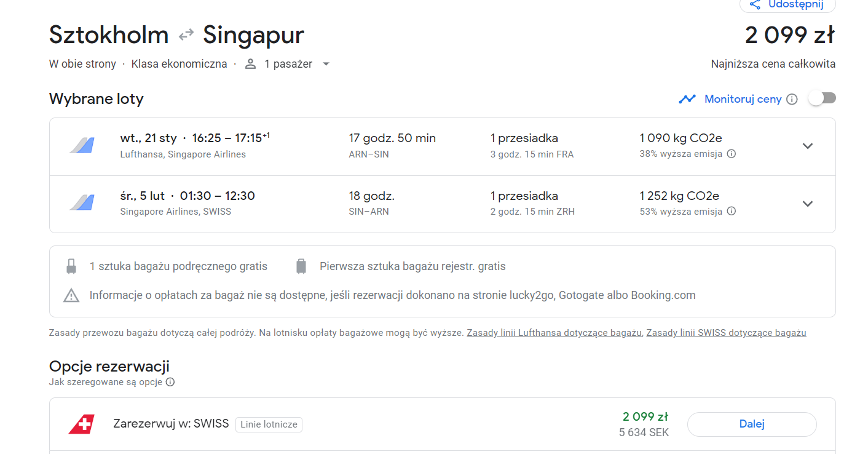
Task: Click the 1 252 kg CO2e emissions value
Action: click(679, 196)
